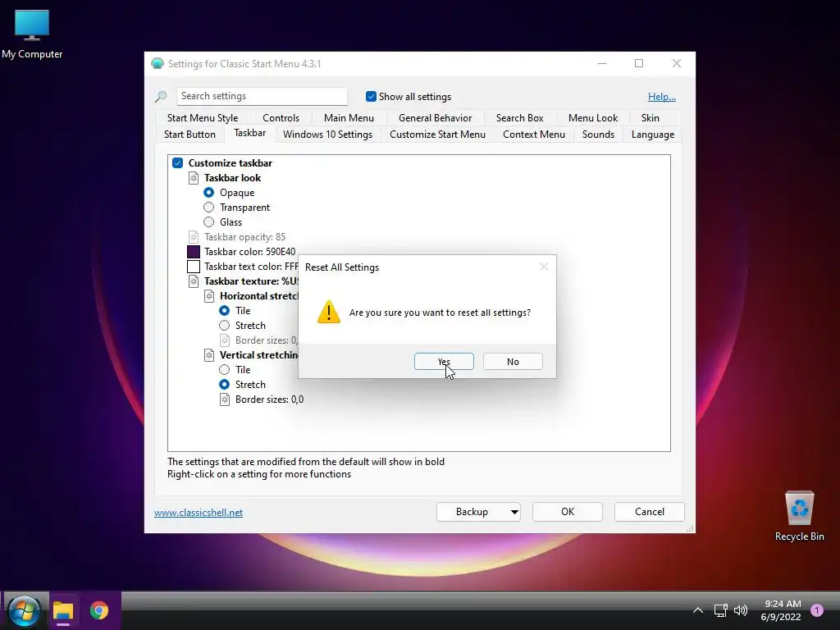The height and width of the screenshot is (630, 840).
Task: Open the Help link
Action: [662, 97]
